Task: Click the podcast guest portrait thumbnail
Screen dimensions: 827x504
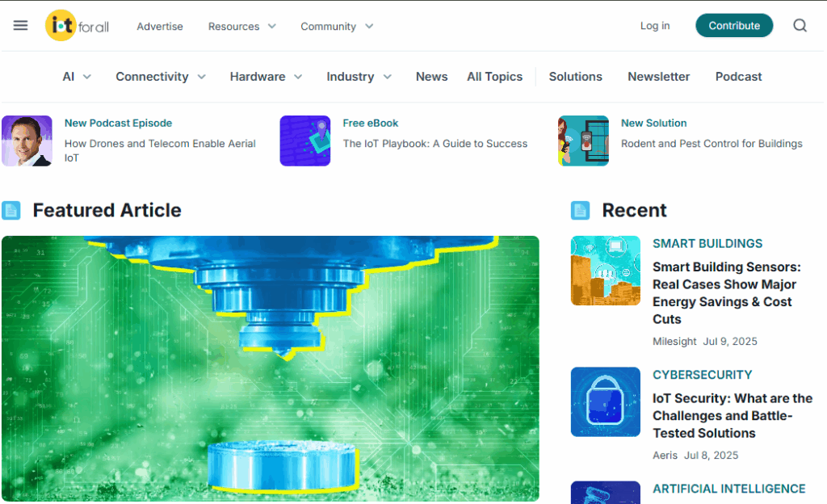Action: point(27,141)
